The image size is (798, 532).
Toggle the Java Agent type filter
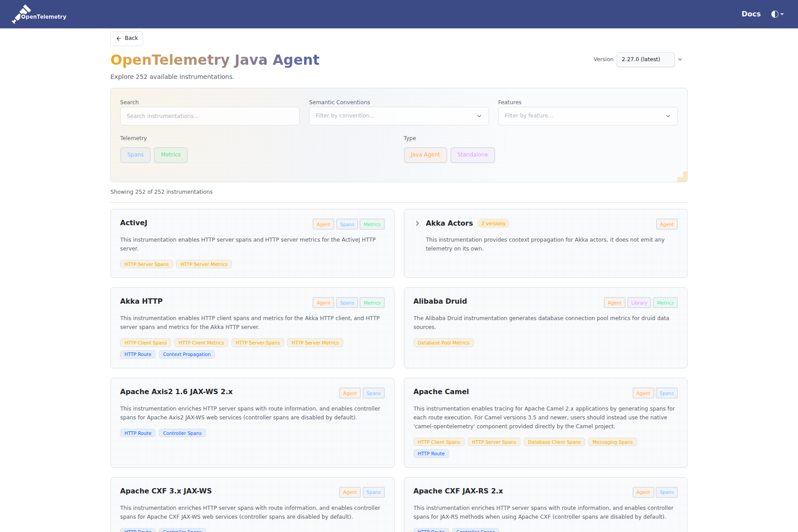425,155
